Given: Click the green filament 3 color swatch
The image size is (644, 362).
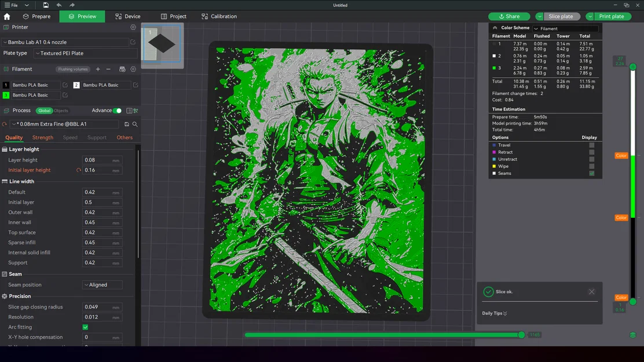Looking at the screenshot, I should pyautogui.click(x=5, y=94).
